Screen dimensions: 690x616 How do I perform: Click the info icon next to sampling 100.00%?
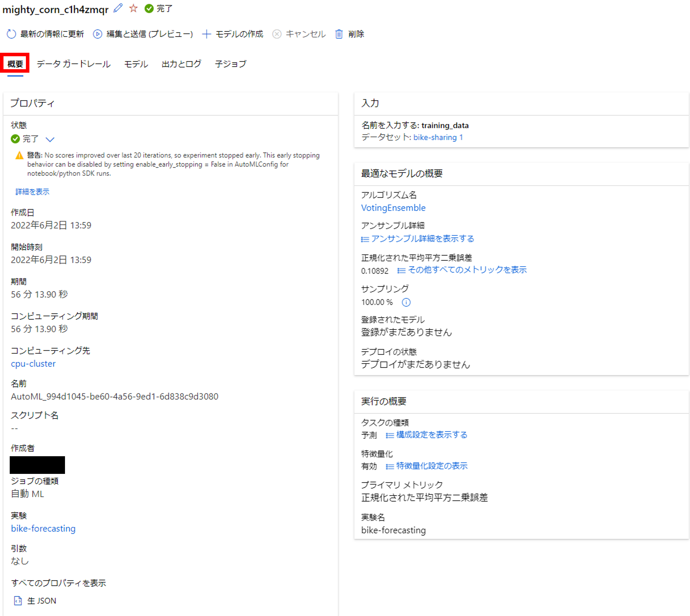pyautogui.click(x=406, y=302)
